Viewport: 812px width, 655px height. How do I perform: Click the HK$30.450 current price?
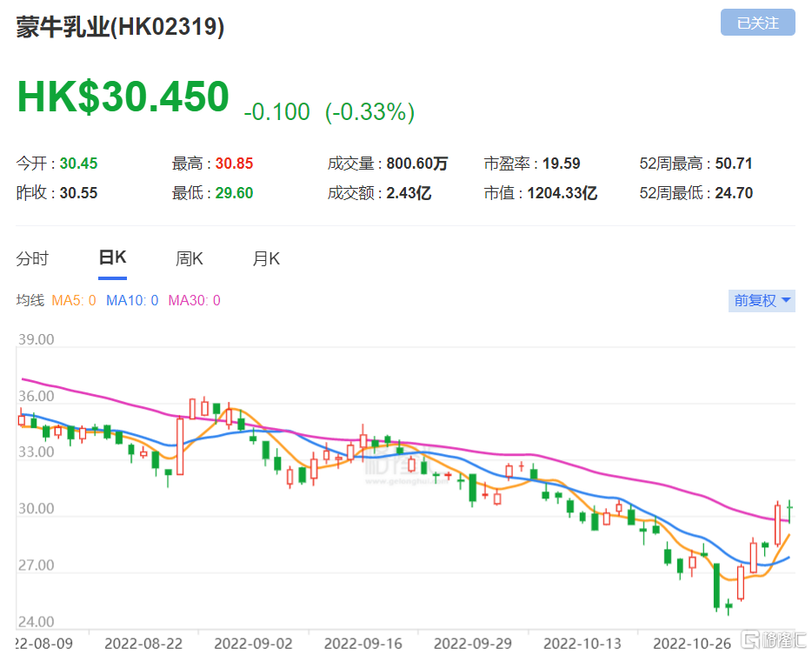[123, 97]
